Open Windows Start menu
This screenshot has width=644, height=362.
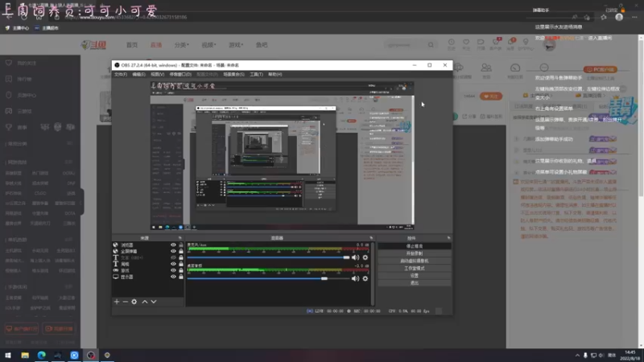pos(8,355)
